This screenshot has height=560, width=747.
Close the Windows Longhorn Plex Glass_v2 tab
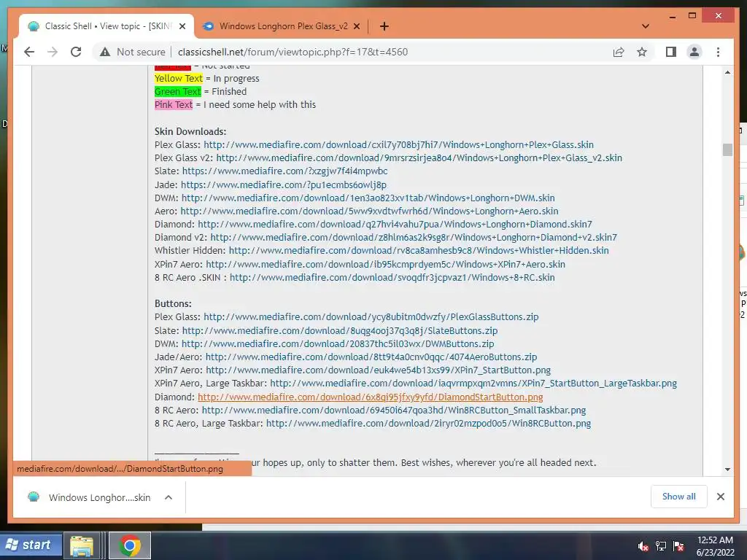click(356, 26)
